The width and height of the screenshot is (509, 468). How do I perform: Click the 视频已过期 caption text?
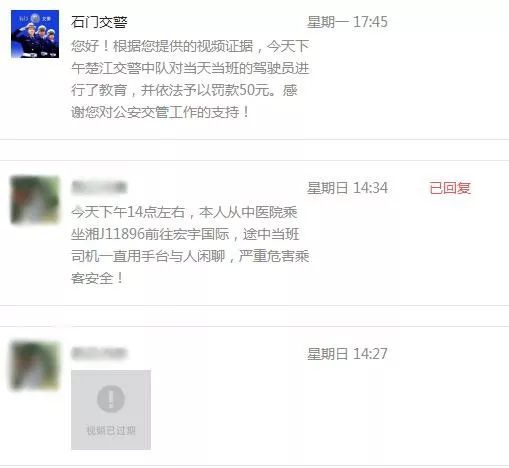tap(111, 430)
